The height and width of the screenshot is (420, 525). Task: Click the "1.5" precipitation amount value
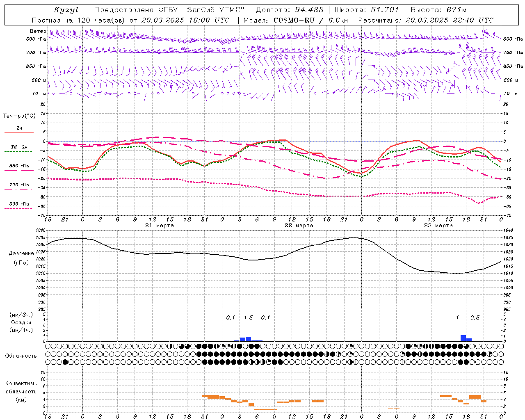click(248, 318)
